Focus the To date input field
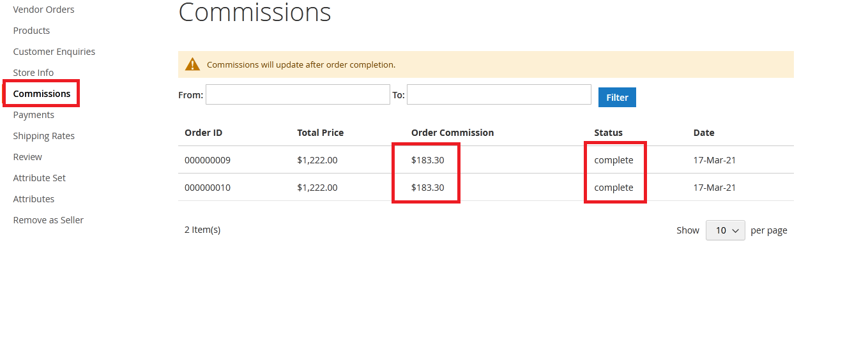 (499, 94)
